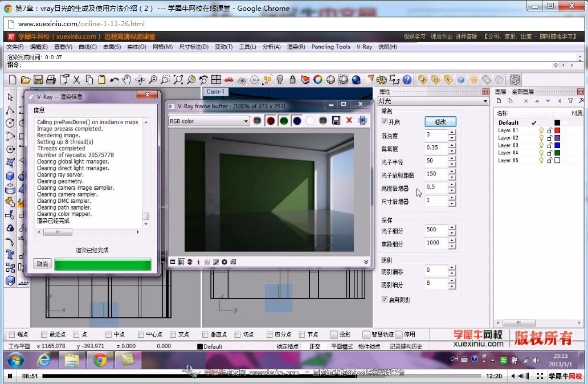
Task: Toggle green channel in frame buffer
Action: click(x=284, y=121)
